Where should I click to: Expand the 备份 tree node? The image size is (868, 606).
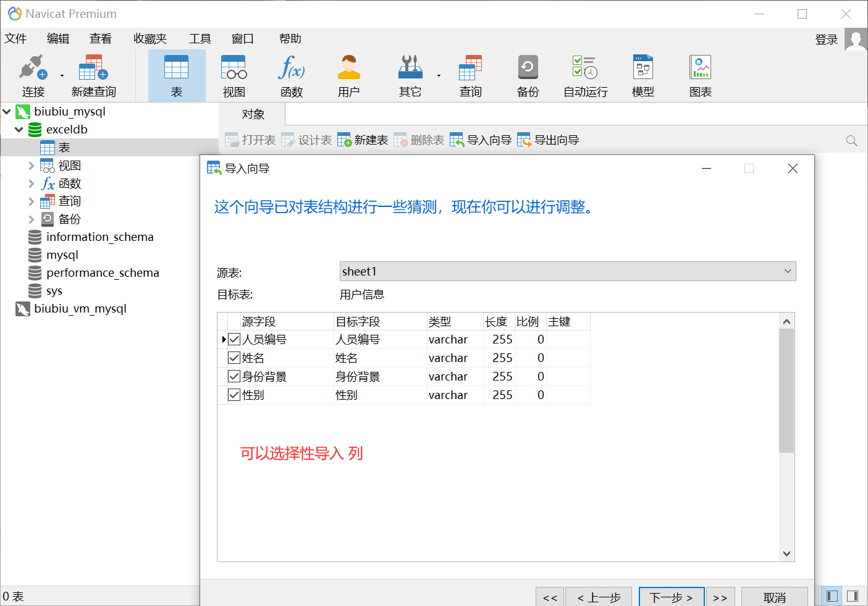pos(32,219)
